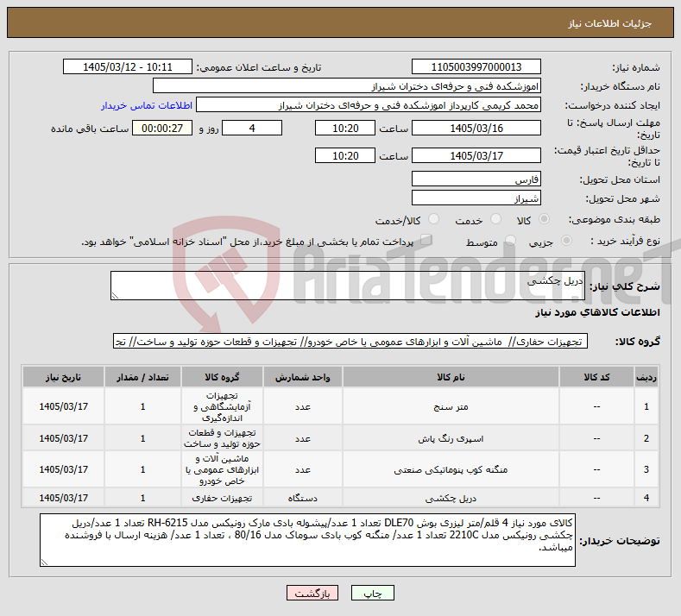Click the تجهیزات آزمایشگاهی و اندازه‌گیری group cell
Screen dimensions: 681x616
tap(222, 406)
